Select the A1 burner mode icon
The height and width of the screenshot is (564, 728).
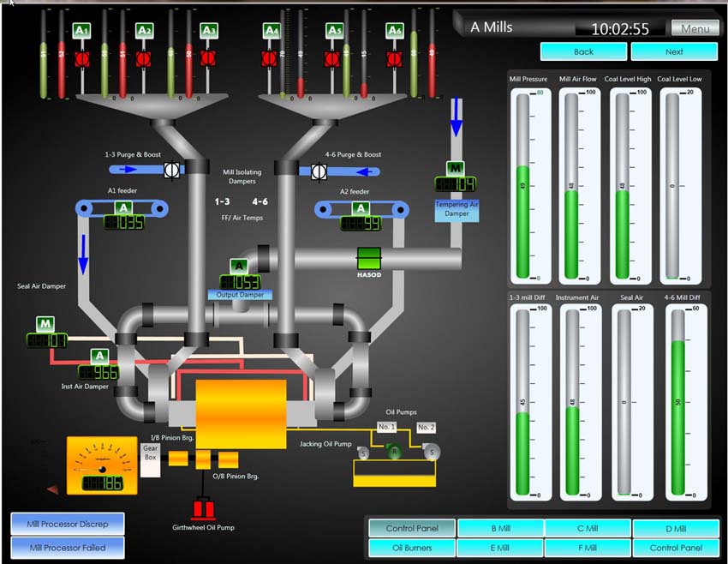click(81, 31)
